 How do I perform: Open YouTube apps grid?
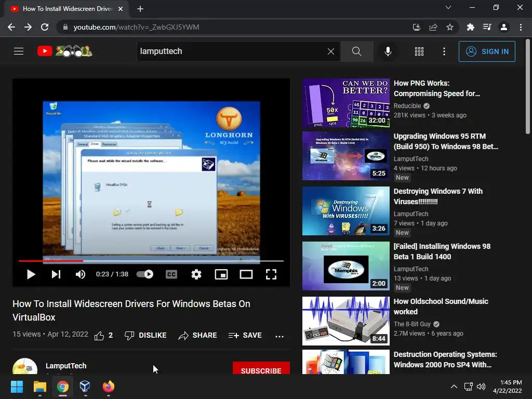[x=419, y=51]
